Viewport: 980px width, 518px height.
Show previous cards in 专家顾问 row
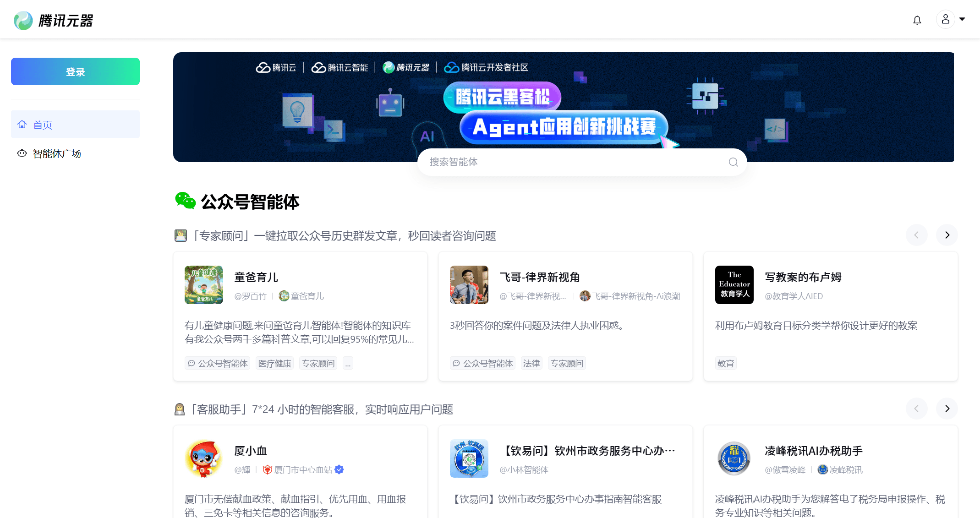coord(916,235)
